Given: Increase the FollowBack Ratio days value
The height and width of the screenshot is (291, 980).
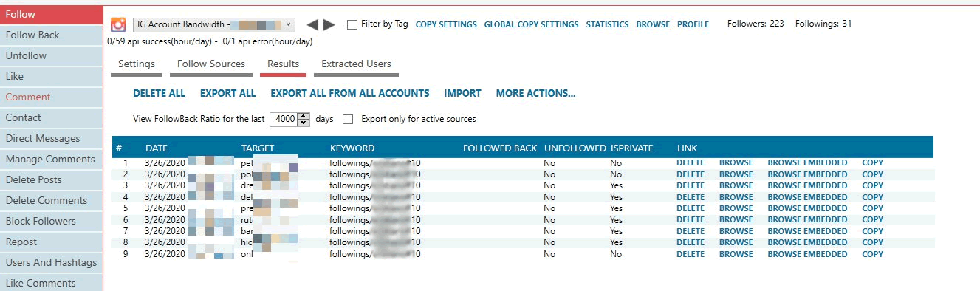Looking at the screenshot, I should pyautogui.click(x=303, y=115).
